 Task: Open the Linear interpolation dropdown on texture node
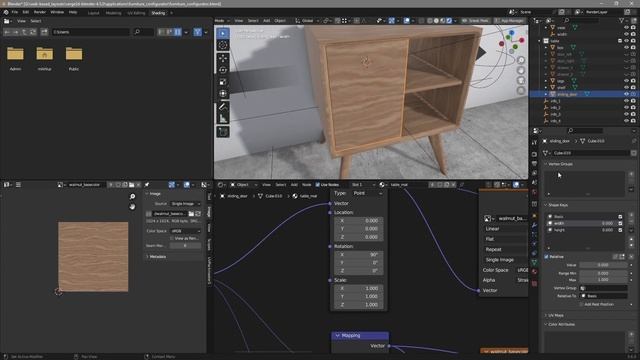point(506,229)
